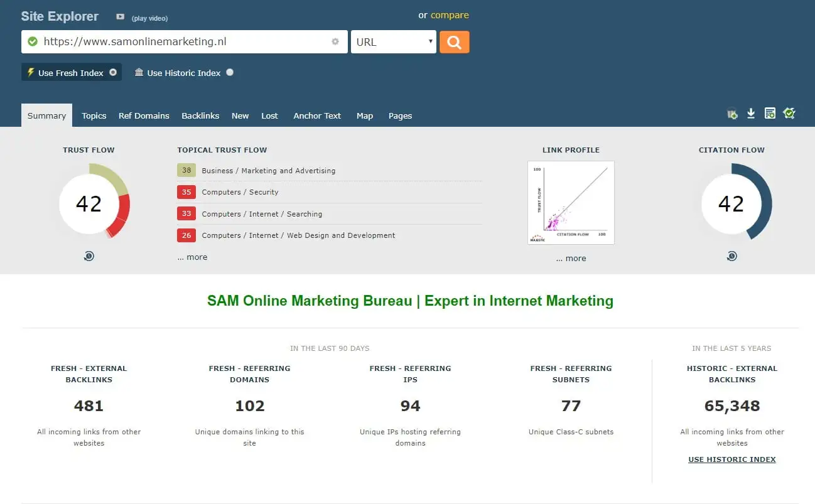Click the 94 referring IPs value
The height and width of the screenshot is (504, 815).
point(410,406)
